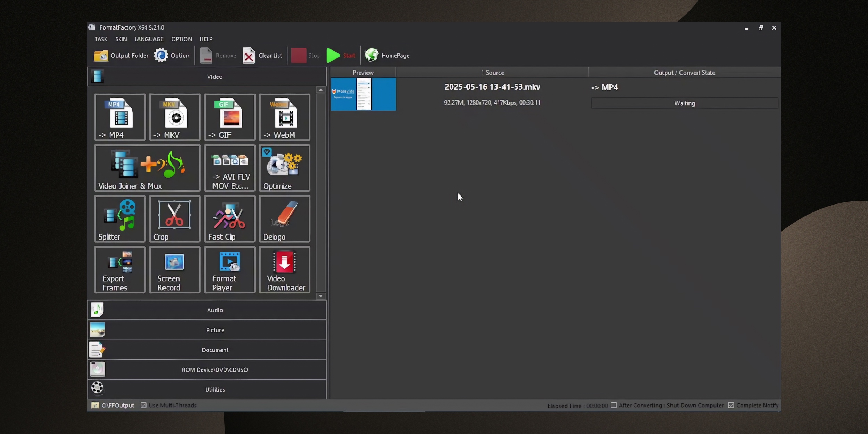Open the OPTION menu
The height and width of the screenshot is (434, 868).
click(x=182, y=39)
